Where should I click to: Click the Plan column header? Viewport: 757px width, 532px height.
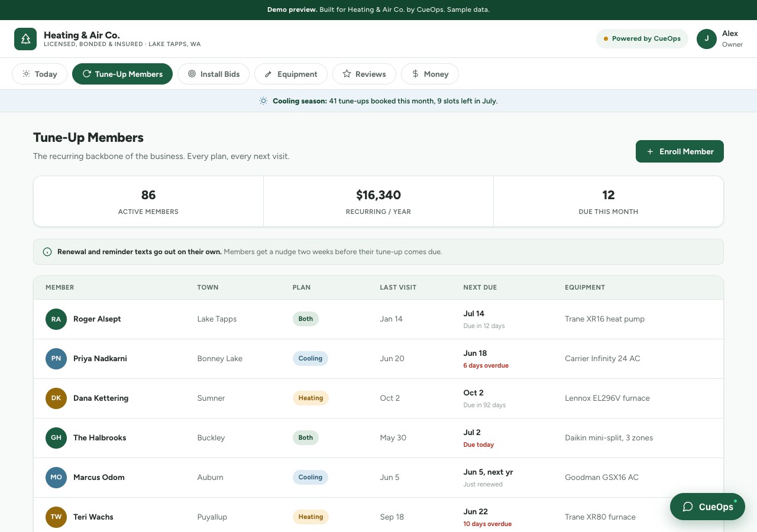[x=302, y=287]
